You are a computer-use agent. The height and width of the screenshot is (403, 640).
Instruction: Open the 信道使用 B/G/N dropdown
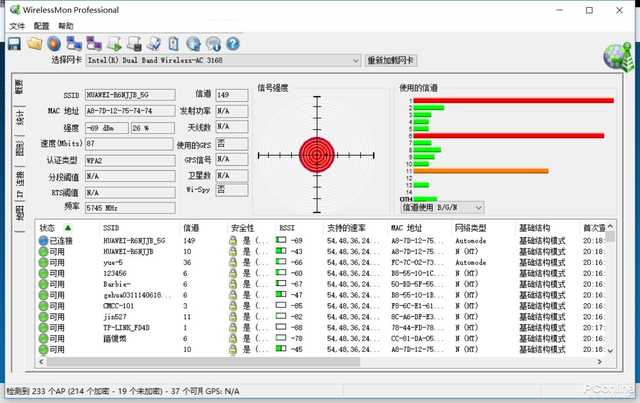point(442,208)
